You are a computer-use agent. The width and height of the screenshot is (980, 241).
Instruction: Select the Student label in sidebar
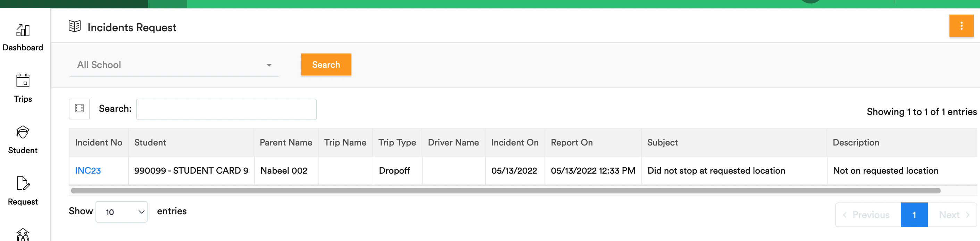pyautogui.click(x=23, y=150)
